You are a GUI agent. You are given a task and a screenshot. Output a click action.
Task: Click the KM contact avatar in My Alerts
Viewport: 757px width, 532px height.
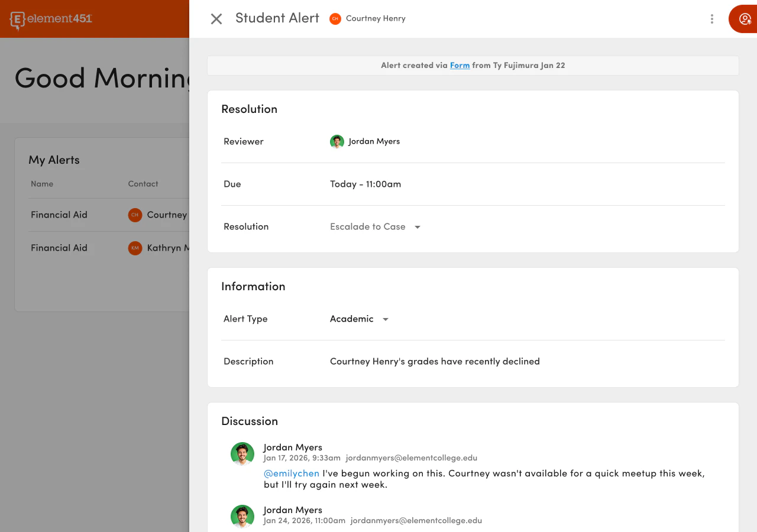click(135, 248)
